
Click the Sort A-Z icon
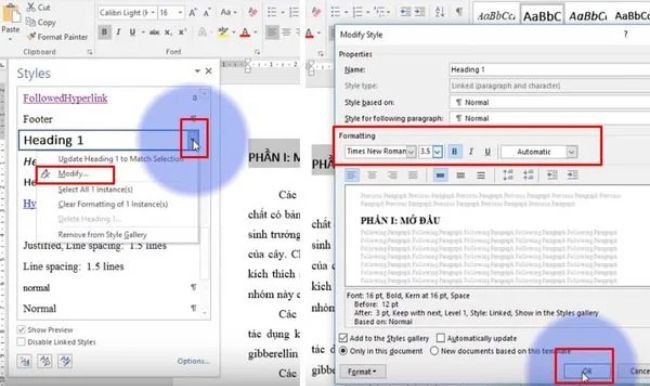[x=440, y=12]
